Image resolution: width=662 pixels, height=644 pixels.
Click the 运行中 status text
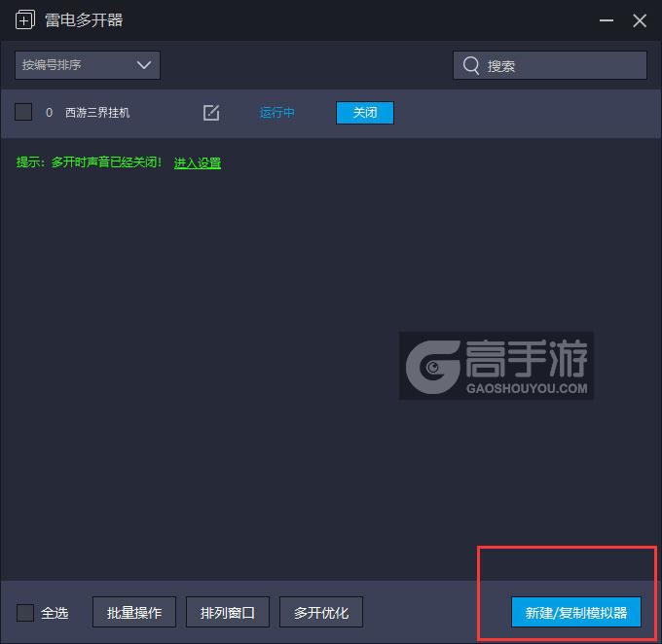[276, 113]
